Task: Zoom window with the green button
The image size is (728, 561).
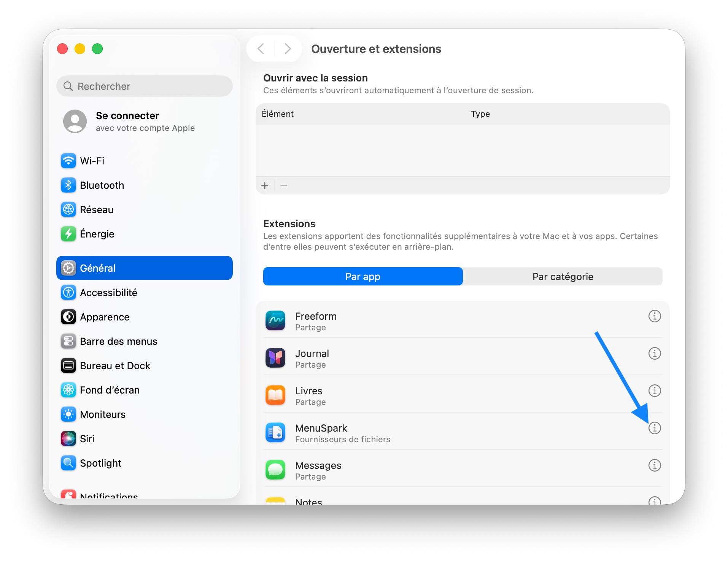Action: pyautogui.click(x=97, y=49)
